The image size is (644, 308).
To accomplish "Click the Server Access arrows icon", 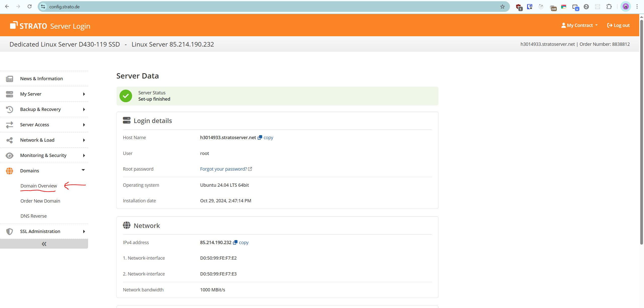I will tap(10, 125).
